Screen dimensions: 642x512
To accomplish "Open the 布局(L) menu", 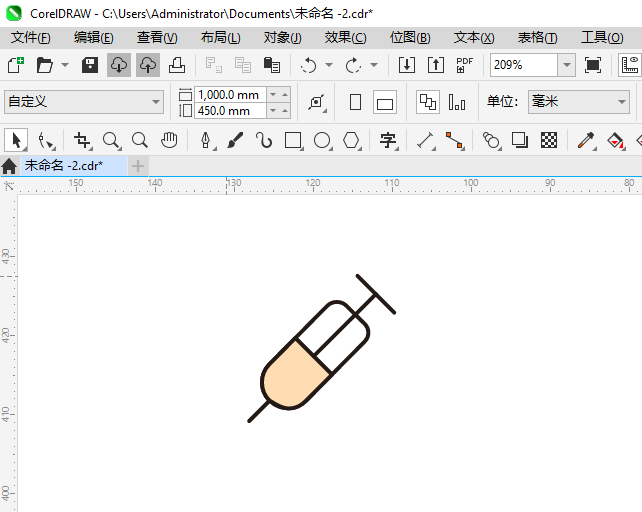I will (221, 38).
